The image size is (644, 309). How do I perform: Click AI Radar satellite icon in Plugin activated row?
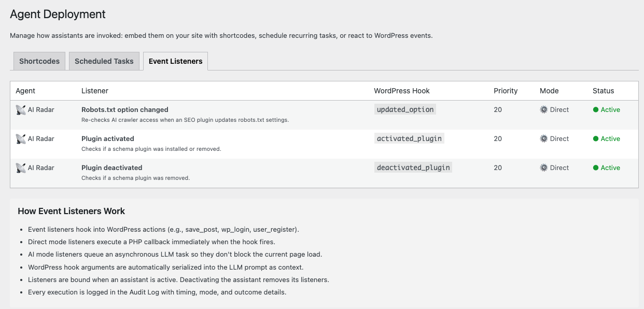click(21, 139)
